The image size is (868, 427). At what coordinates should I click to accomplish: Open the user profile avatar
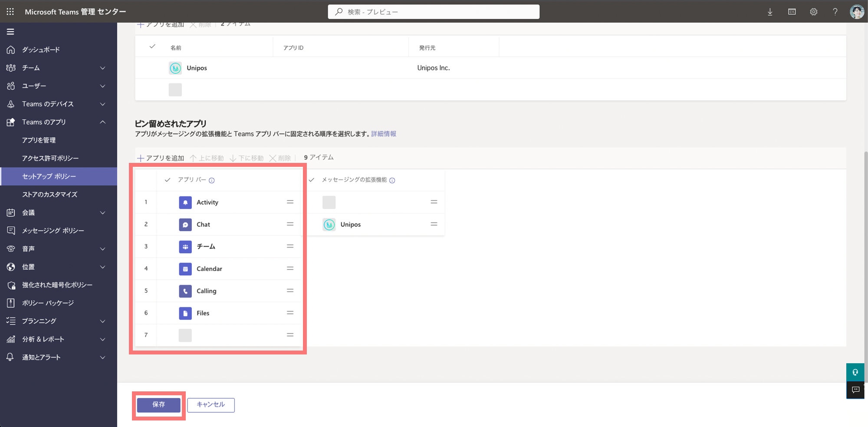(857, 12)
